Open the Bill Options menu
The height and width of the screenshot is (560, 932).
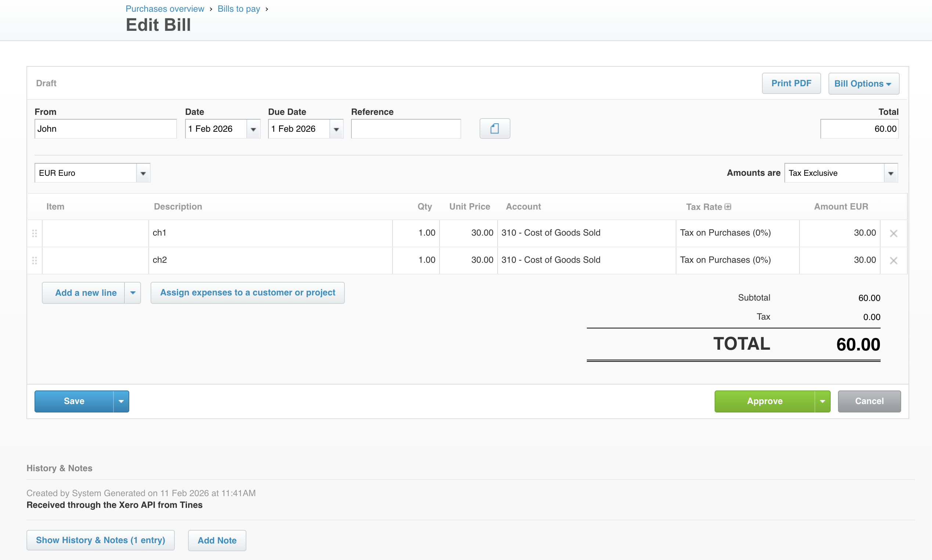click(x=863, y=84)
